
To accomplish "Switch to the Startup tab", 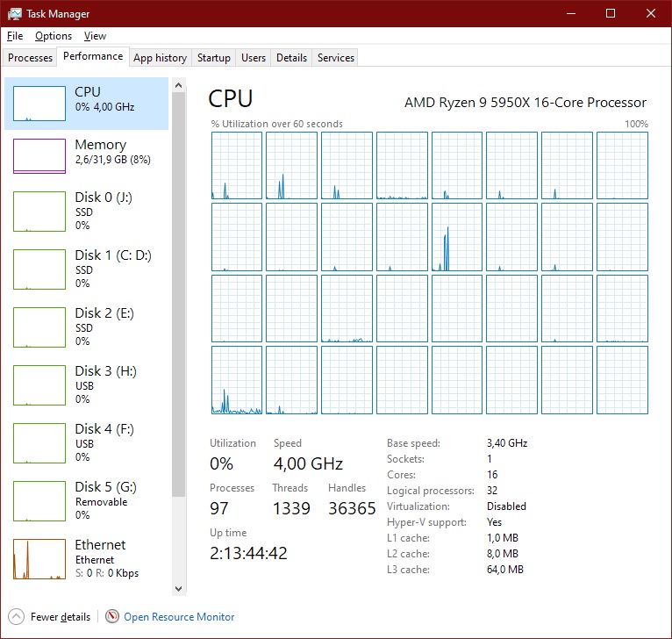I will click(x=213, y=58).
